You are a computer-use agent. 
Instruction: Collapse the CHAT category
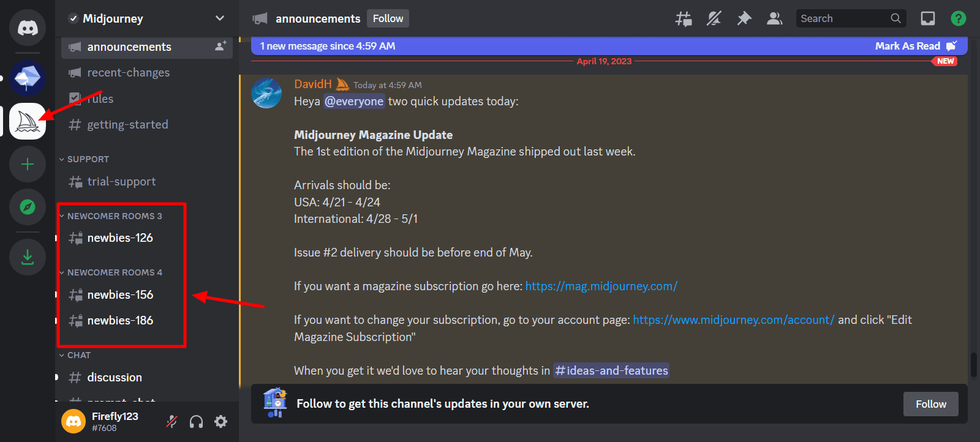75,355
